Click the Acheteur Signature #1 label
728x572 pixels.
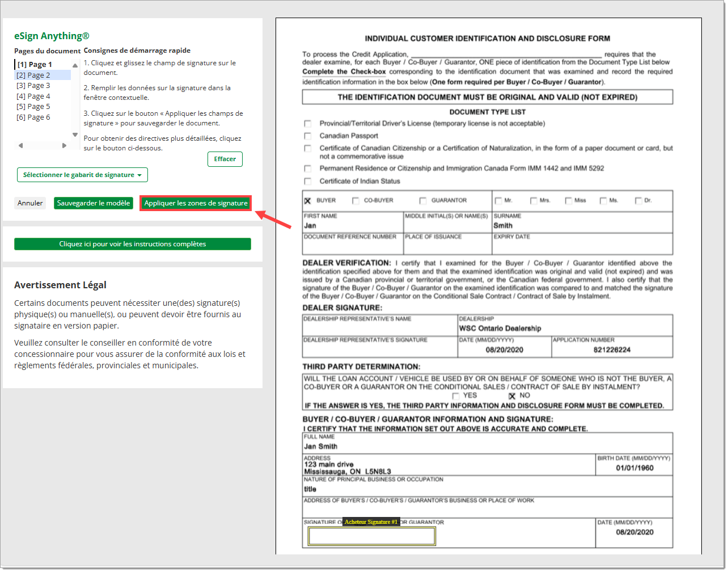pos(371,522)
